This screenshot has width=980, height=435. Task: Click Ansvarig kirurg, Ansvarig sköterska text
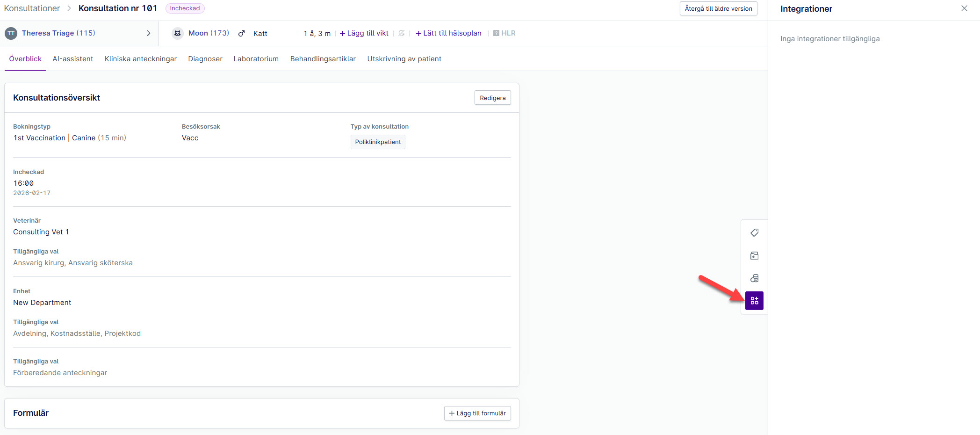click(x=73, y=263)
